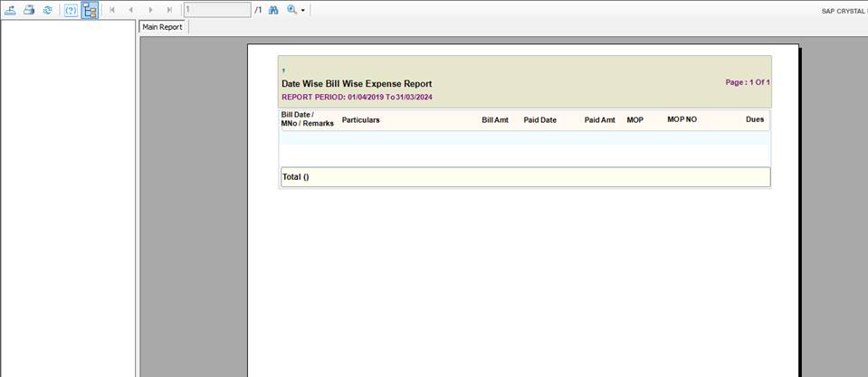Click the Paid Date column header

tap(539, 120)
